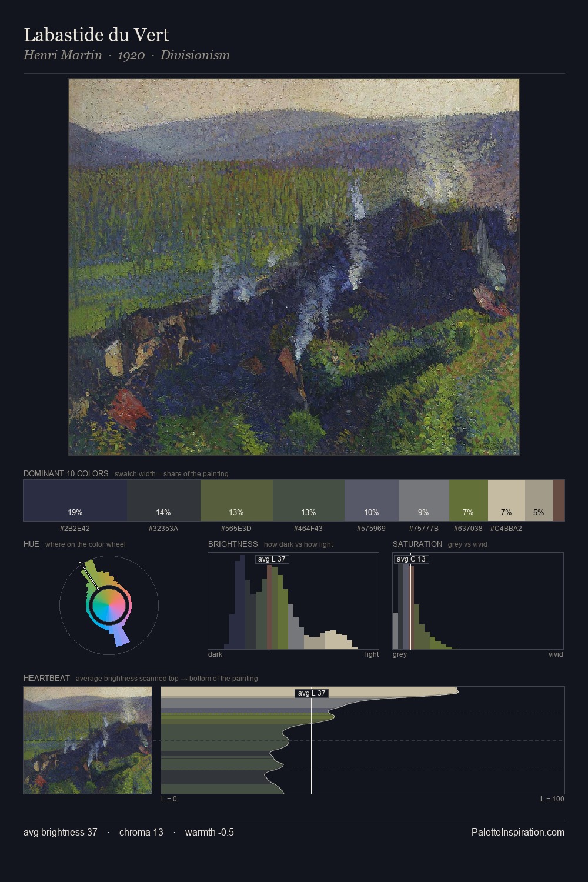
Task: Click the #2B2E42 dark navy swatch
Action: coord(75,500)
